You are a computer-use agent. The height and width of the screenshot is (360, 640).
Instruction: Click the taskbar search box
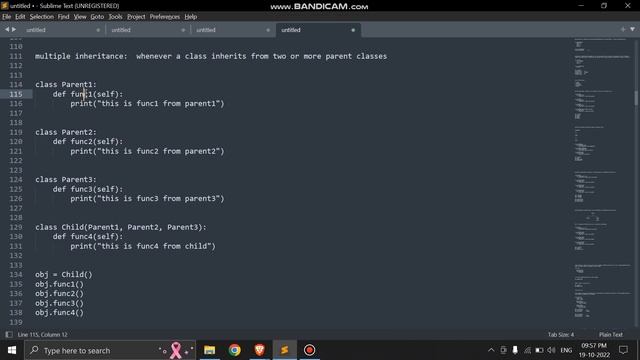tap(110, 350)
